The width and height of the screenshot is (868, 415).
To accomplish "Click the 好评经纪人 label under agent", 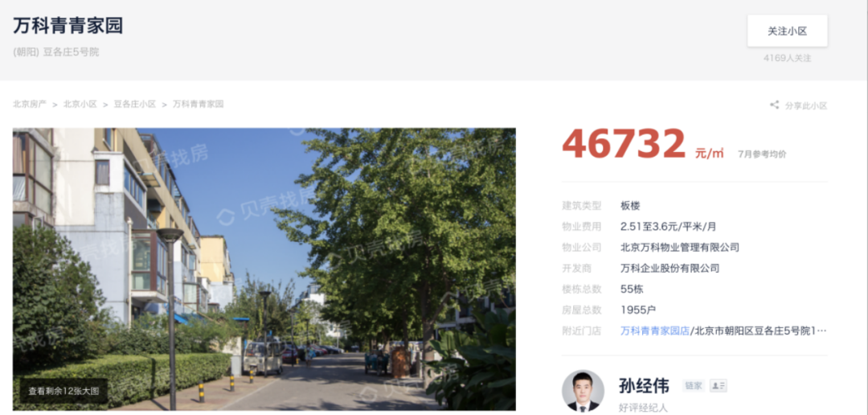I will 643,407.
